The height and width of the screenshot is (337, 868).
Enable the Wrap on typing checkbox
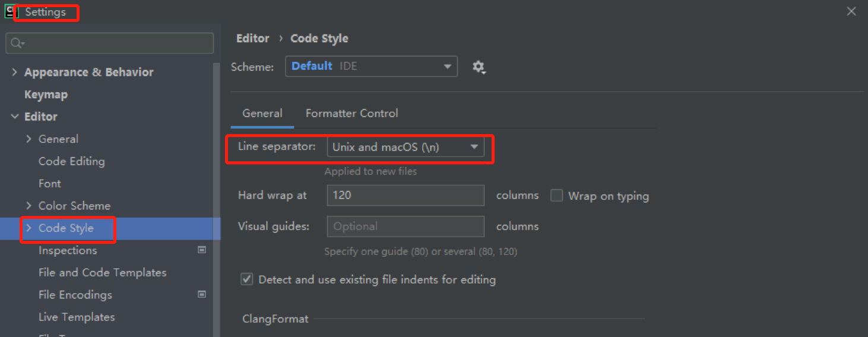557,196
